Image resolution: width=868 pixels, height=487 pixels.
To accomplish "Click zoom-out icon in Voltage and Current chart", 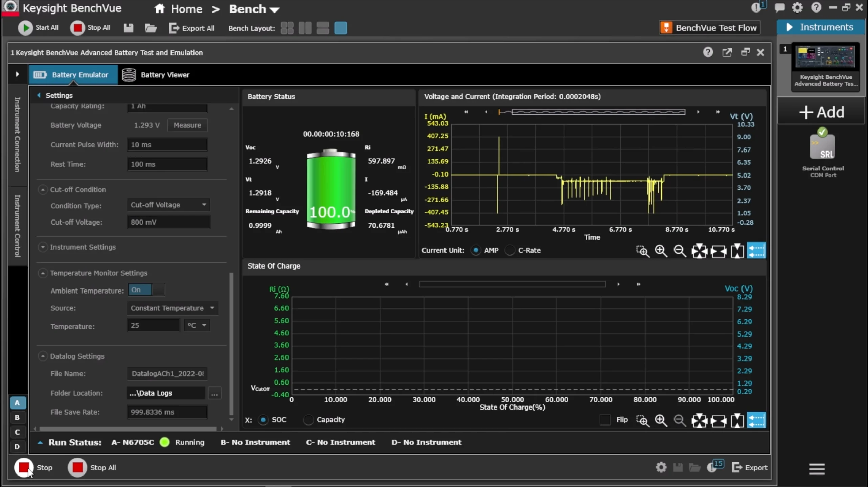I will [680, 251].
